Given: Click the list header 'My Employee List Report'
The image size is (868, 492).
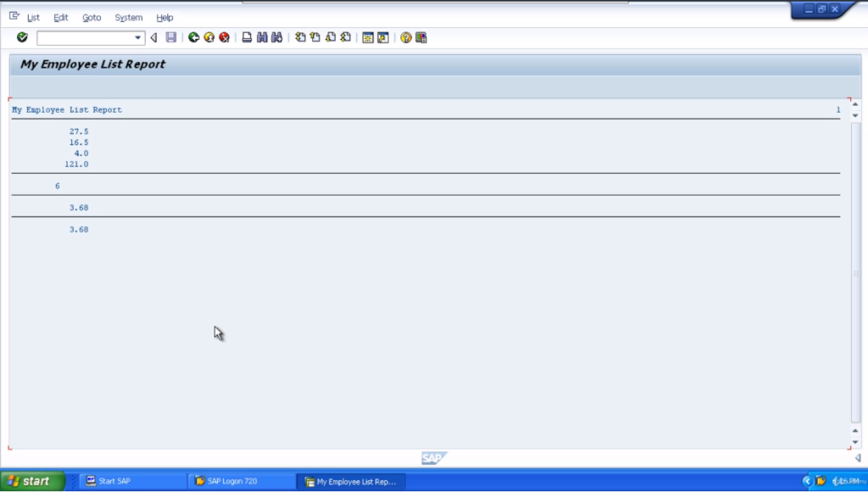Looking at the screenshot, I should [67, 110].
